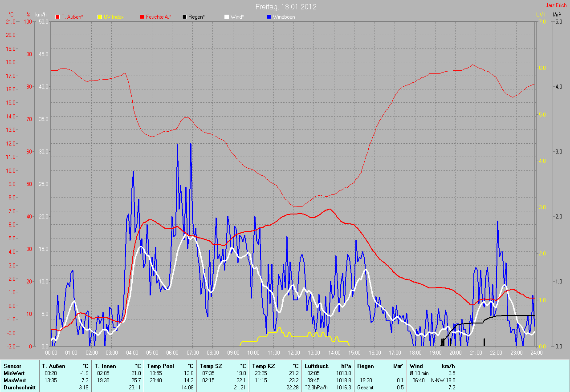
Task: Click the red swatch beside T. Außen legend
Action: pos(57,17)
